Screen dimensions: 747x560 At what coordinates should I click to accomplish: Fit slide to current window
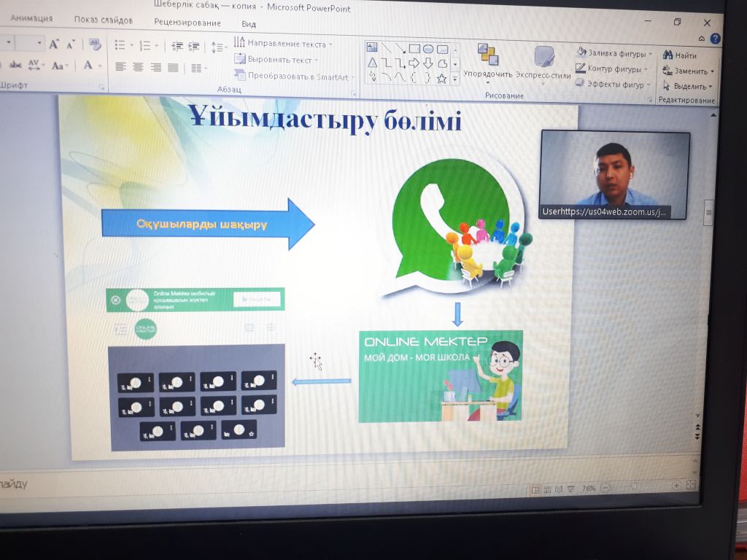point(691,485)
